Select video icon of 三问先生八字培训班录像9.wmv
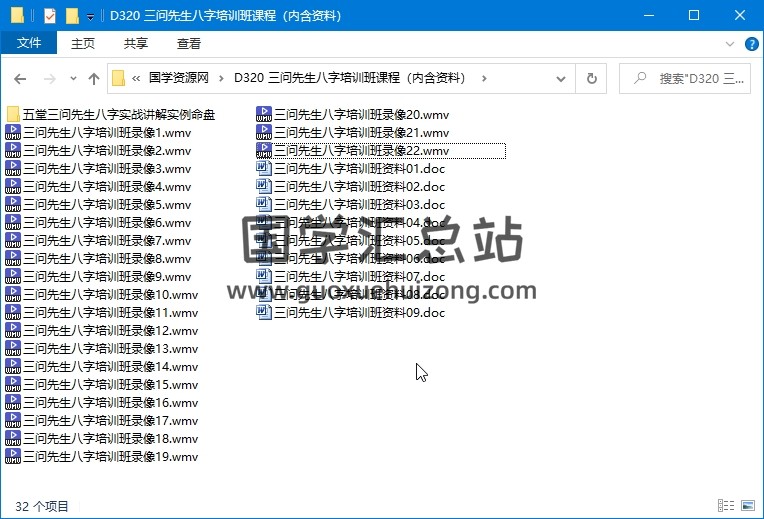764x519 pixels. coord(13,277)
